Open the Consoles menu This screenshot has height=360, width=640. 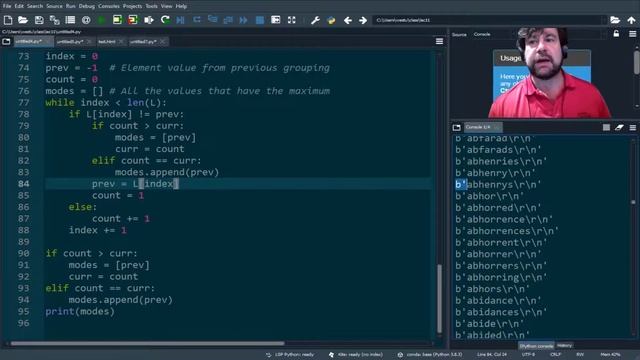[x=109, y=6]
